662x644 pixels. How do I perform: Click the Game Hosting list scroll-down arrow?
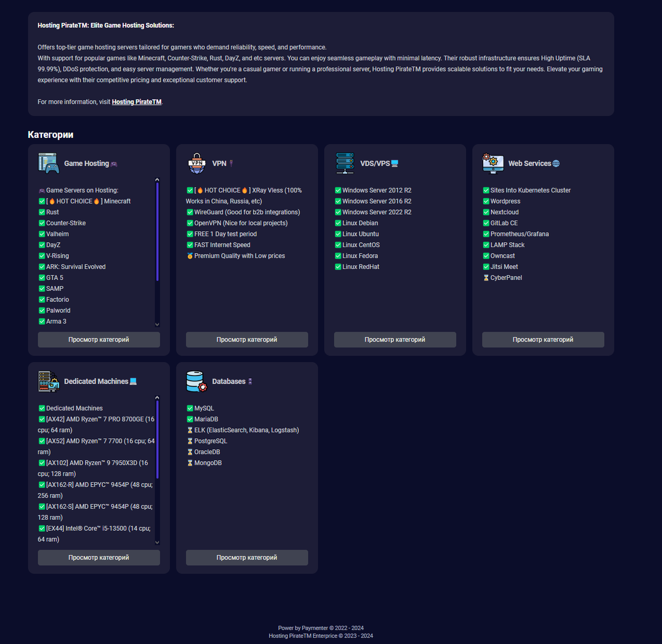click(157, 324)
